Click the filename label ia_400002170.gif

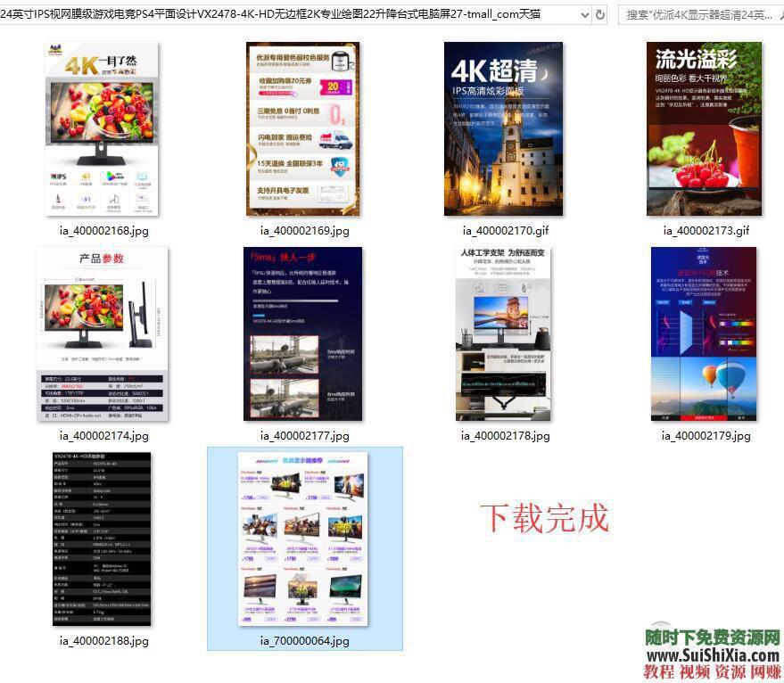click(x=505, y=229)
